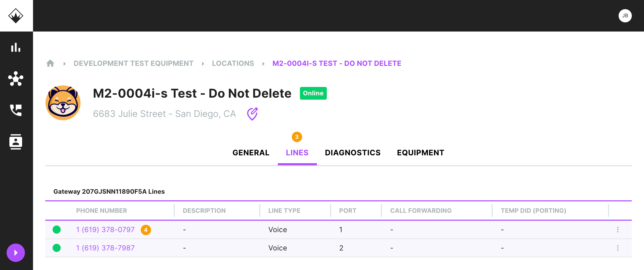Image resolution: width=644 pixels, height=270 pixels.
Task: Select the analytics bar chart icon in sidebar
Action: (16, 47)
